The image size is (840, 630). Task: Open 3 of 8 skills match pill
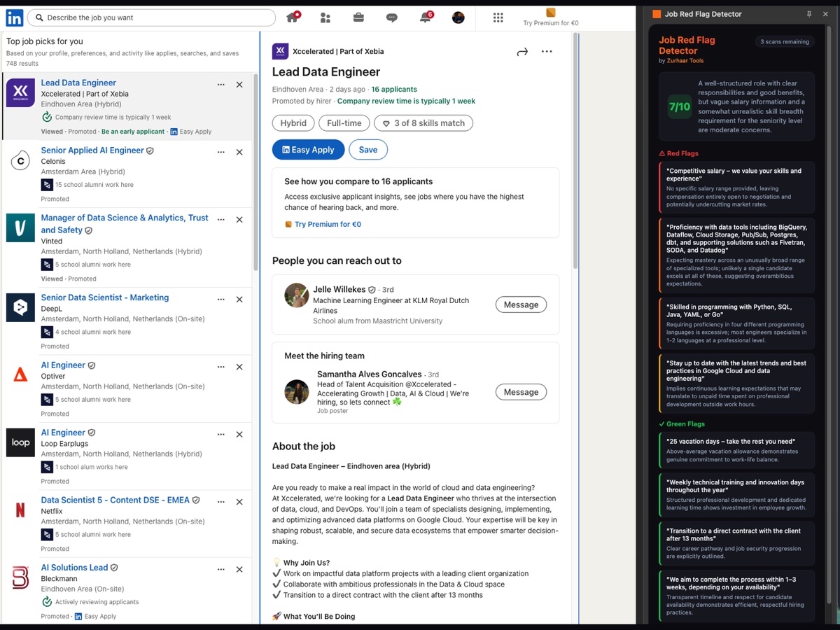click(423, 123)
